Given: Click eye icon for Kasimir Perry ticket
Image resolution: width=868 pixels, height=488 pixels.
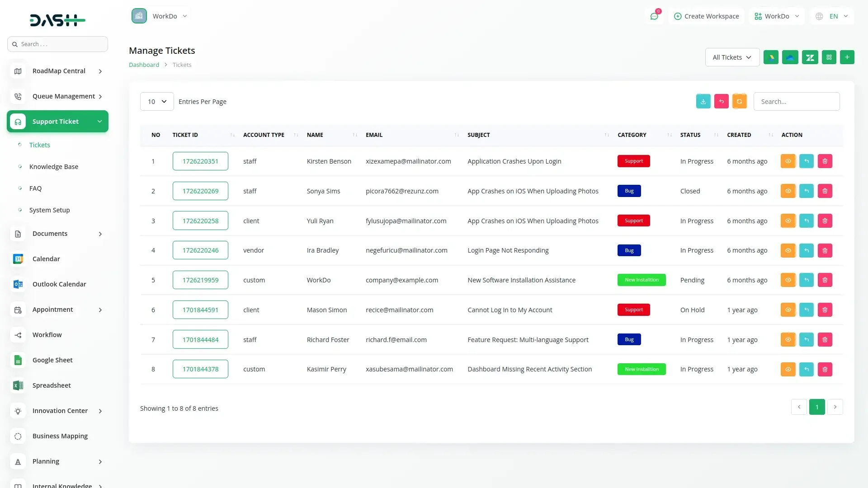Looking at the screenshot, I should [x=788, y=369].
